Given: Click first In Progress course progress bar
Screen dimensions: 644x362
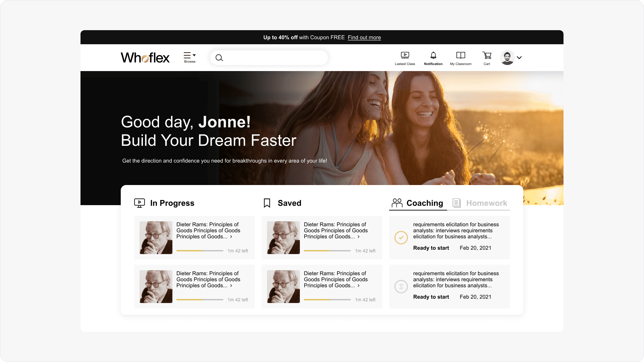Looking at the screenshot, I should 200,251.
